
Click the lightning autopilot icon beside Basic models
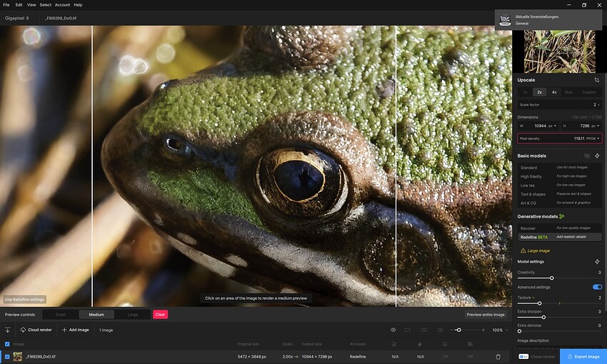[597, 156]
